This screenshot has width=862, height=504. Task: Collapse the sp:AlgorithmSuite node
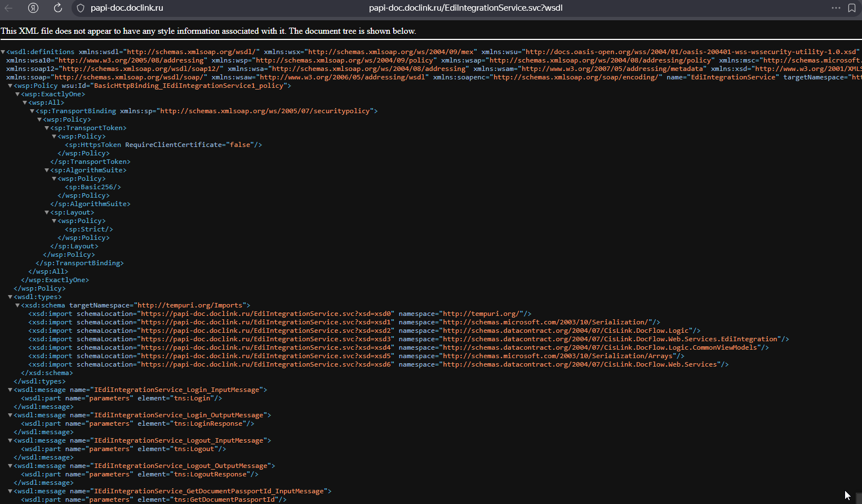coord(47,170)
